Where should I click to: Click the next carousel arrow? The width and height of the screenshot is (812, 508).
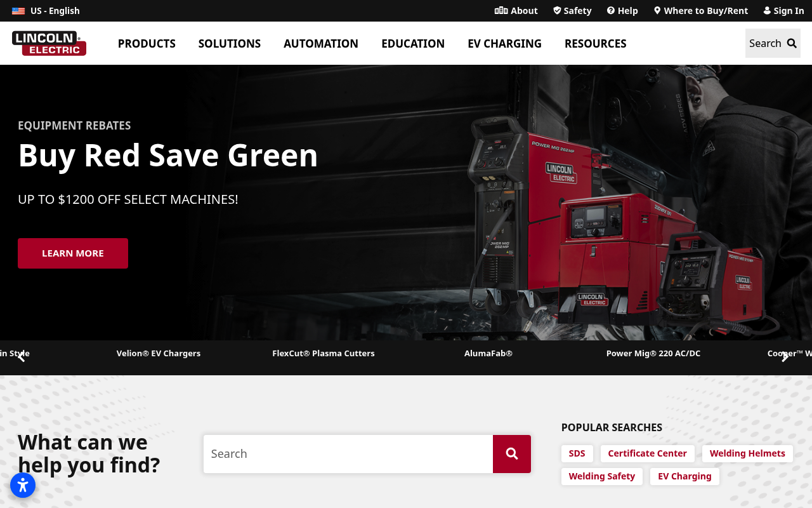click(x=785, y=357)
